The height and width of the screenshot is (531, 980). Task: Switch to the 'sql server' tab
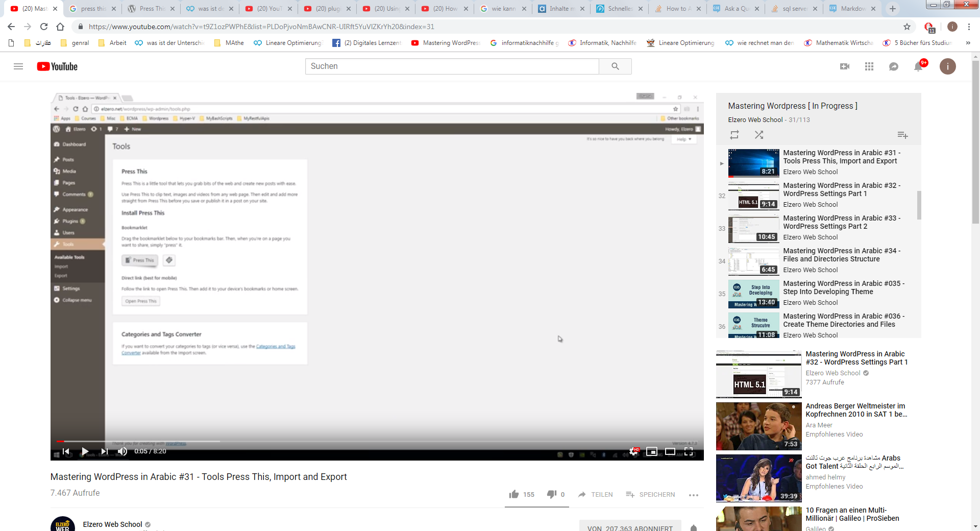pyautogui.click(x=794, y=8)
